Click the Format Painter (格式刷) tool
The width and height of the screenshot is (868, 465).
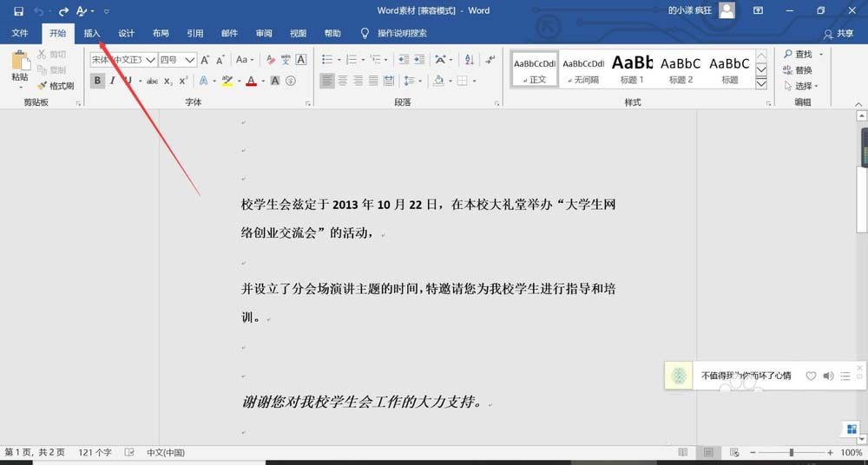(x=56, y=86)
